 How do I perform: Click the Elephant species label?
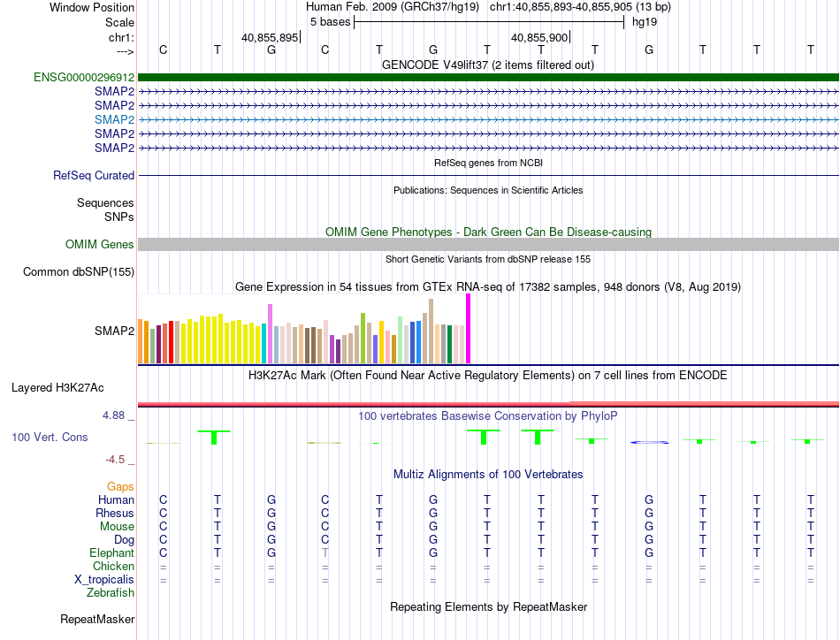112,552
